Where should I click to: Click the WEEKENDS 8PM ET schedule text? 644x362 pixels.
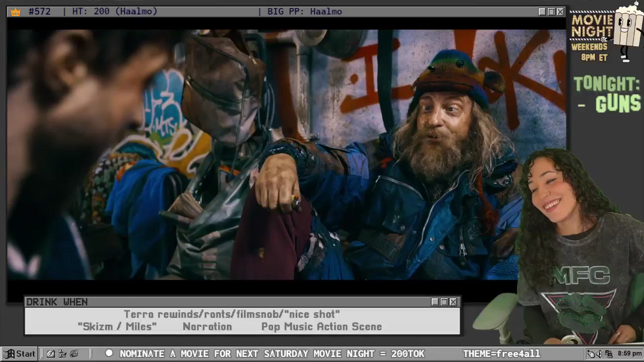click(590, 52)
